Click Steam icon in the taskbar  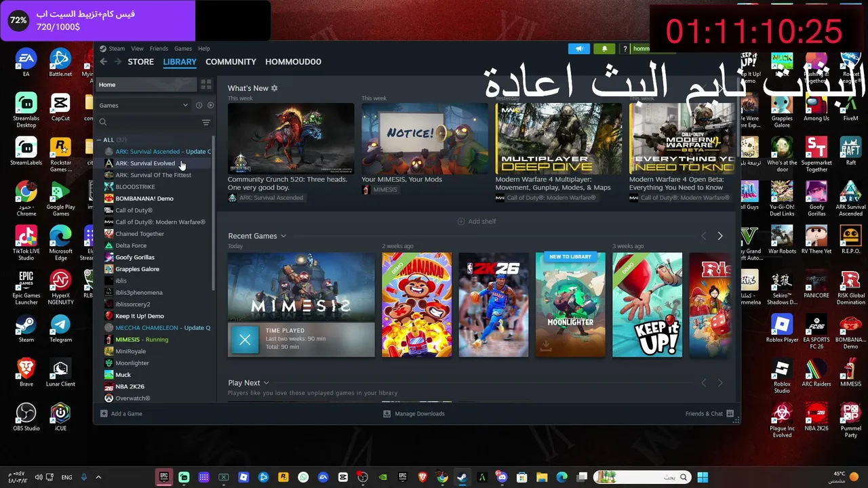pyautogui.click(x=462, y=477)
